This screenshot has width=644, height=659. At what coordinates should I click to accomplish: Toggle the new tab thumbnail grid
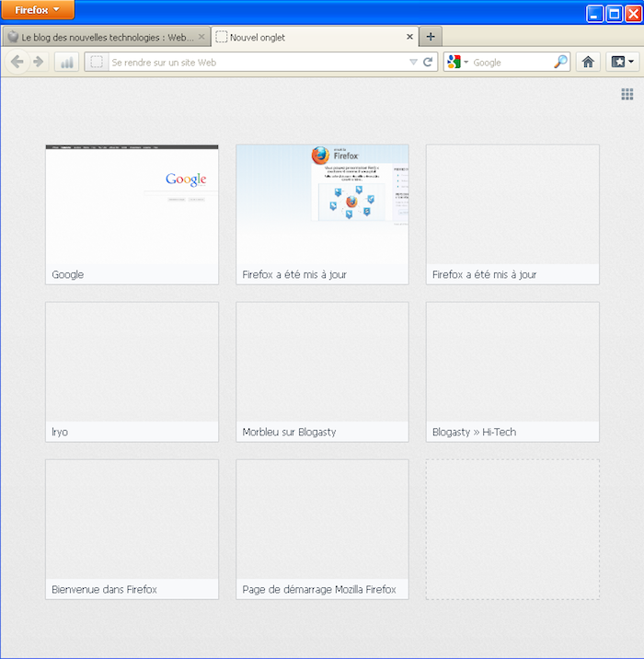point(627,94)
